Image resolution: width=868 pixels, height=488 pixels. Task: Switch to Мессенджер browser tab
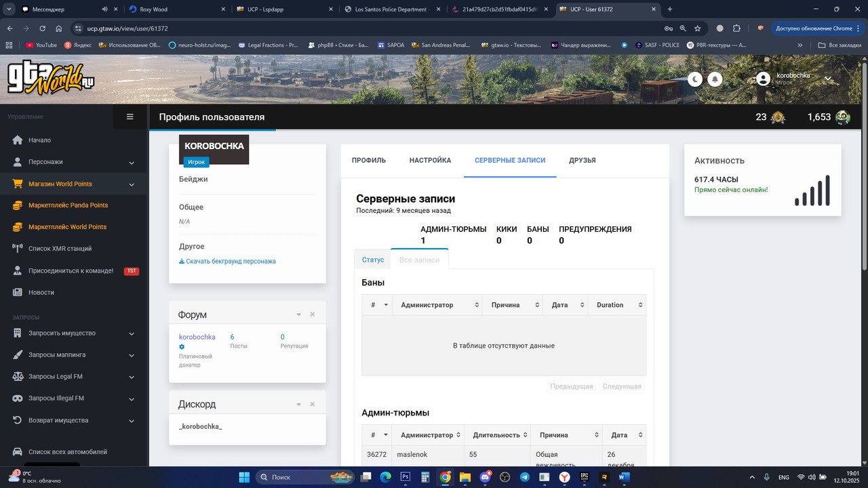68,9
